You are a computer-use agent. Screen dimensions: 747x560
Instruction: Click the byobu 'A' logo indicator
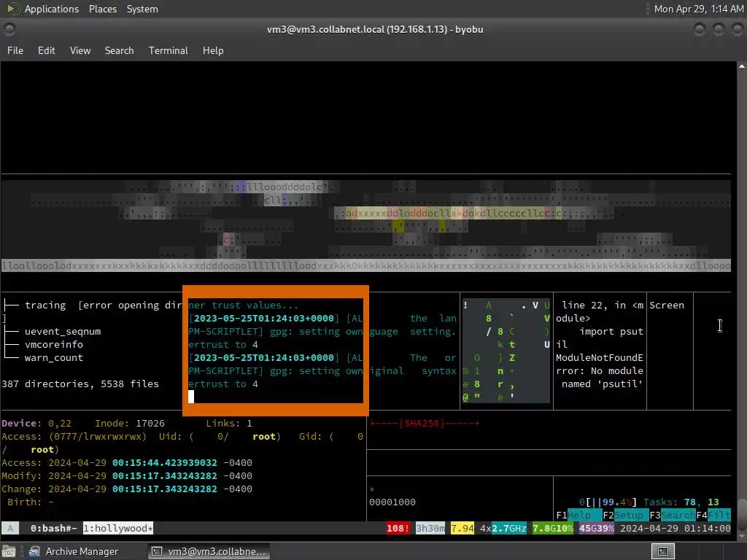(x=10, y=528)
